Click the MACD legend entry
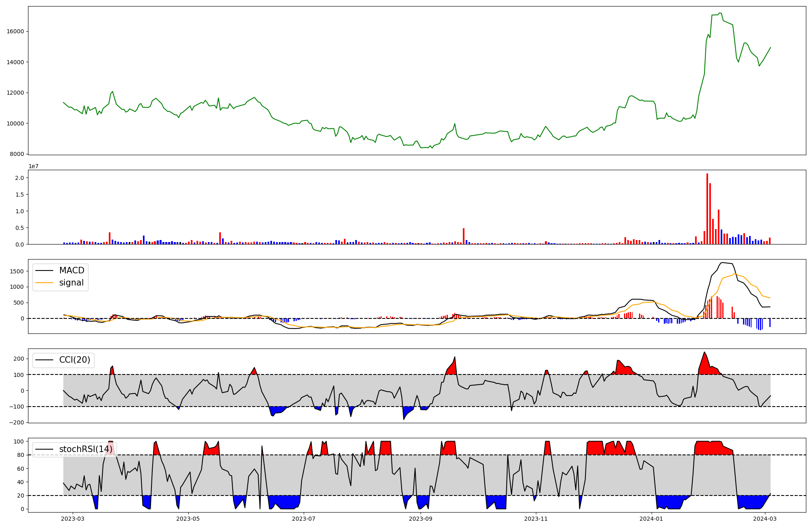The image size is (812, 528). click(71, 270)
